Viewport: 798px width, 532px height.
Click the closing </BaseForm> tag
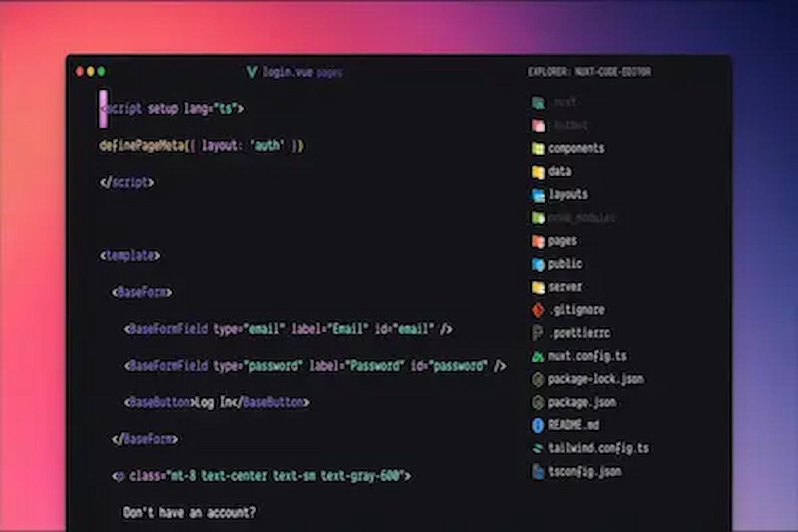145,439
